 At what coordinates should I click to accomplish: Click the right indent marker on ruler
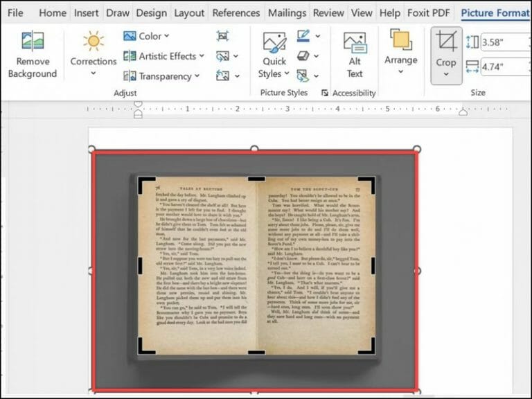(463, 112)
